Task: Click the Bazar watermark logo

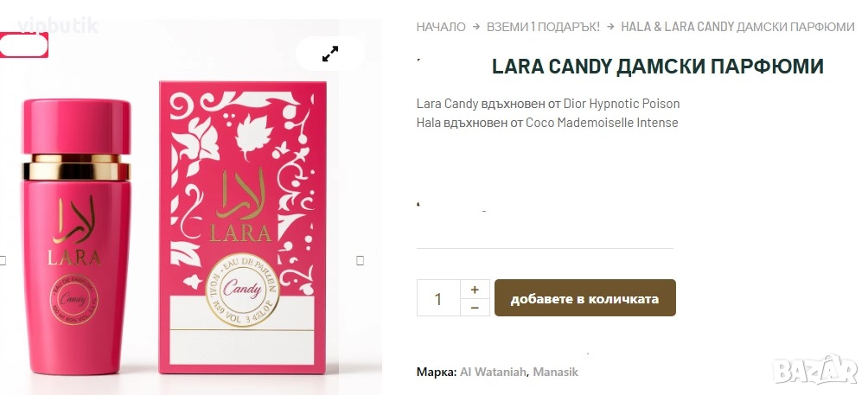Action: pyautogui.click(x=815, y=370)
